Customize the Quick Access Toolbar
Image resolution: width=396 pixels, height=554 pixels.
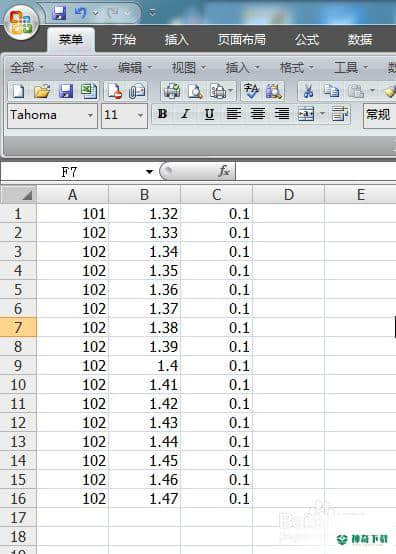(152, 13)
